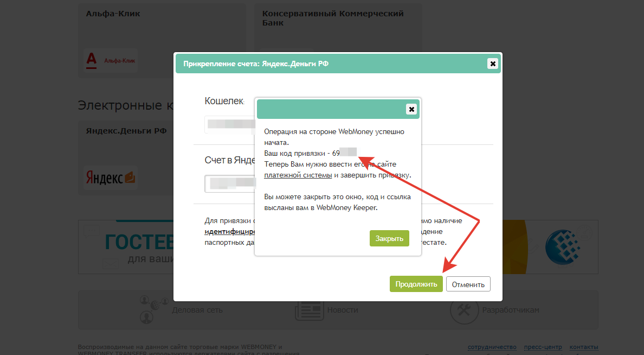Open the 'сотрудничество' footer link

click(x=492, y=347)
